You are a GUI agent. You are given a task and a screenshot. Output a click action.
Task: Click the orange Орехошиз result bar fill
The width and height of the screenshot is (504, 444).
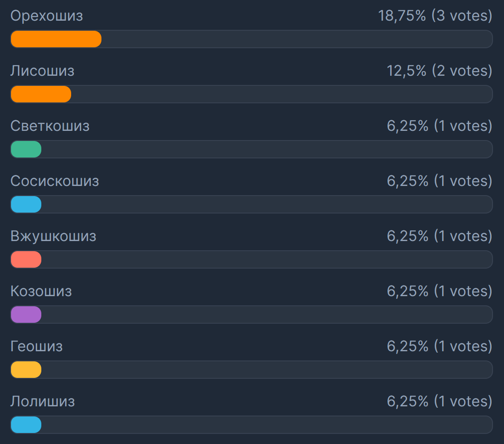pos(56,39)
